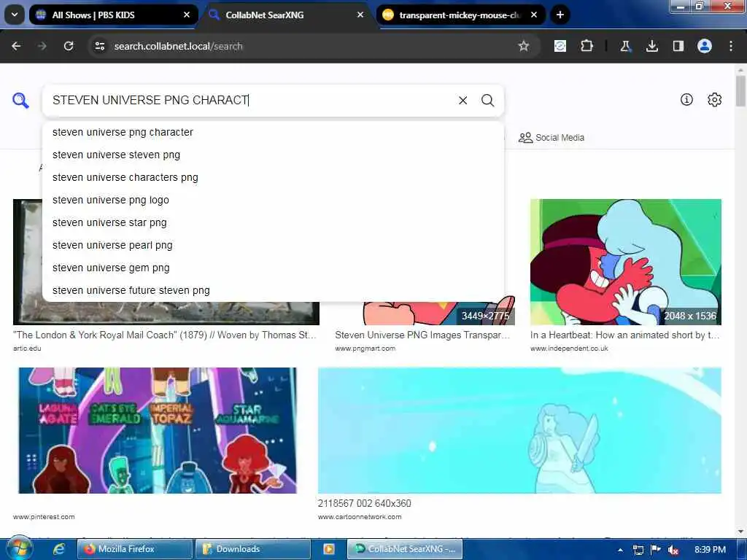This screenshot has width=747, height=560.
Task: Open the Social Media category
Action: 551,138
